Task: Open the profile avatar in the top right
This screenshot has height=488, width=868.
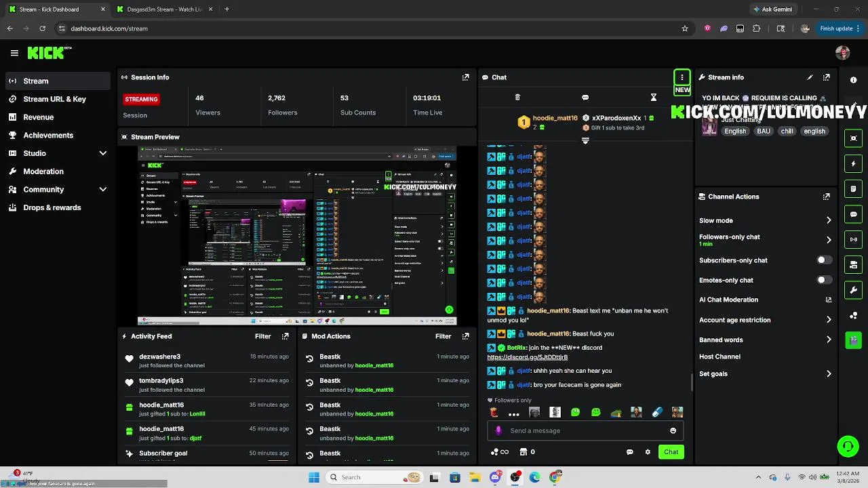Action: point(843,53)
